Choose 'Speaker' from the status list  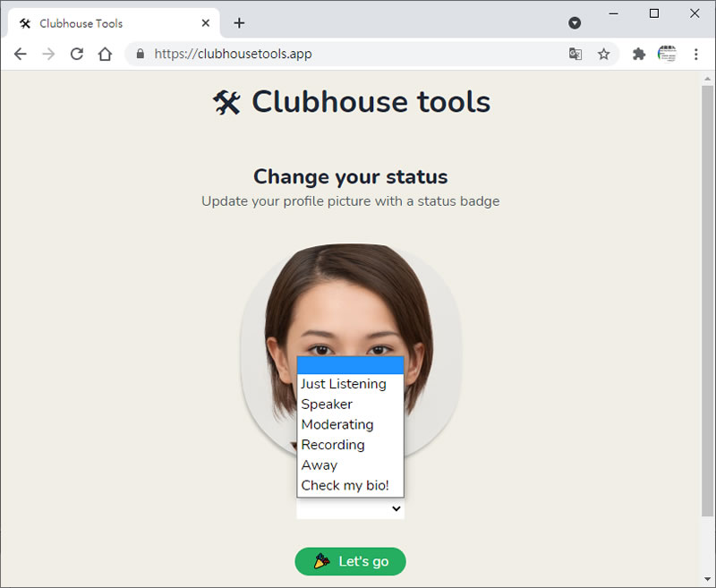(x=327, y=405)
